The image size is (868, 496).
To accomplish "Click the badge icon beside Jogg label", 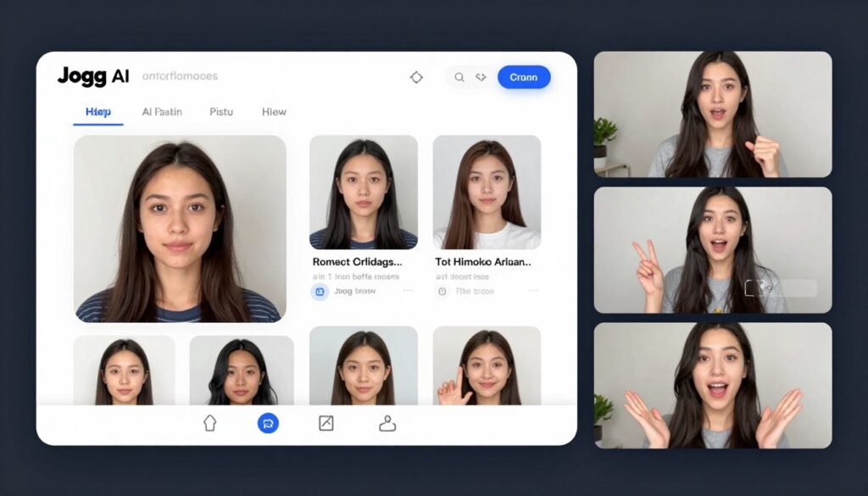I will [320, 291].
